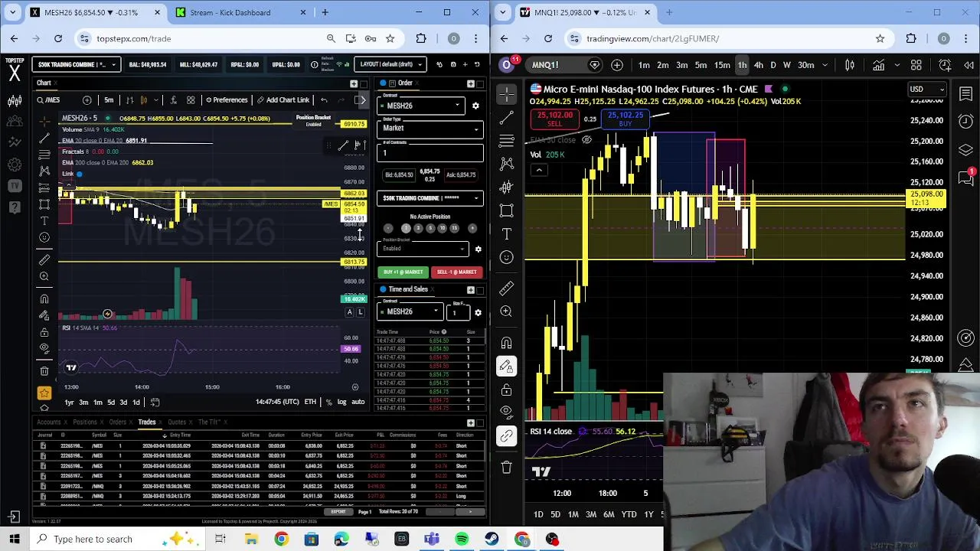Toggle EMA 30 visibility eye on TradingView
The image size is (980, 551).
pos(586,140)
